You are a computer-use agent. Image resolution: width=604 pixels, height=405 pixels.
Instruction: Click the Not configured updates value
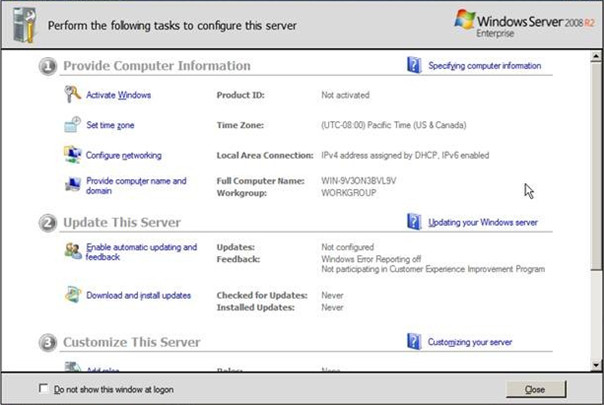[x=347, y=247]
